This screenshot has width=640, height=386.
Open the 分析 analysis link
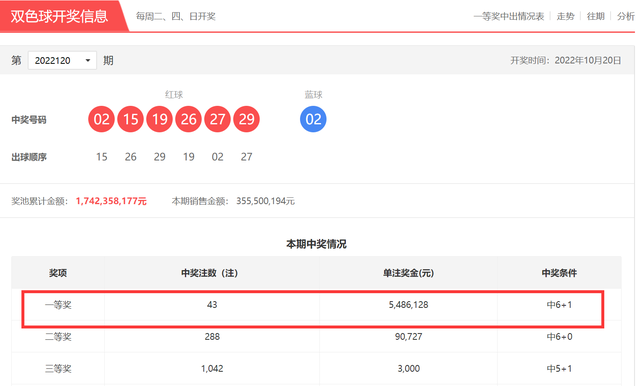tap(626, 16)
